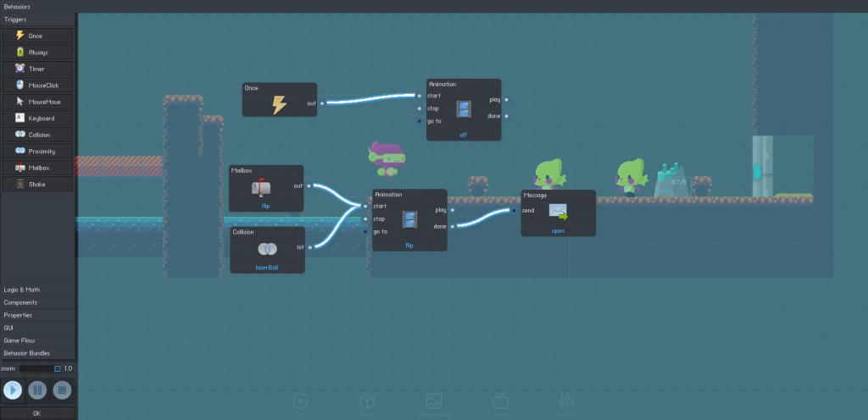This screenshot has height=420, width=868.
Task: Click 'done' output of 'off' Animation node
Action: [x=507, y=116]
